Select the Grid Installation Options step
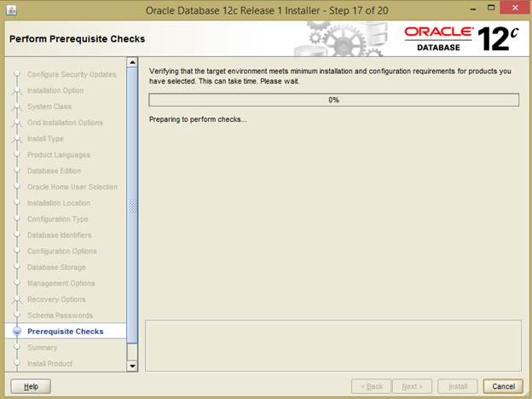 pyautogui.click(x=65, y=123)
